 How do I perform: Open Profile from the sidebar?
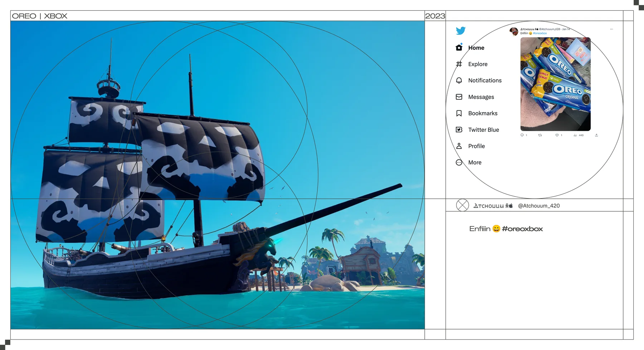pyautogui.click(x=477, y=146)
